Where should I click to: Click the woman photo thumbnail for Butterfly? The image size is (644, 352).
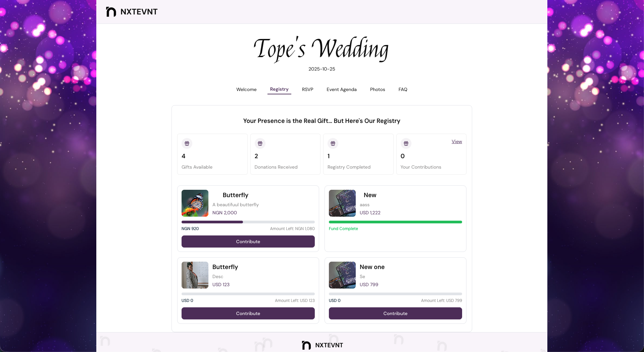point(195,275)
